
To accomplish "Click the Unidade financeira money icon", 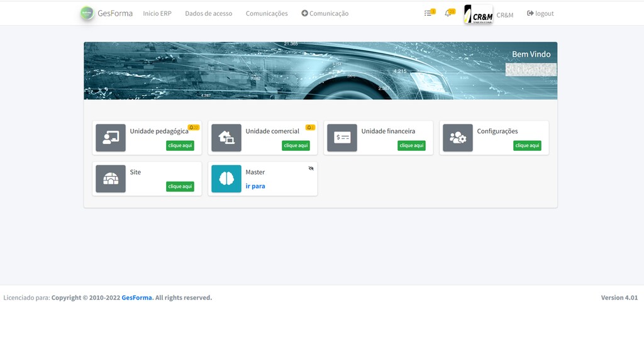I will click(342, 138).
